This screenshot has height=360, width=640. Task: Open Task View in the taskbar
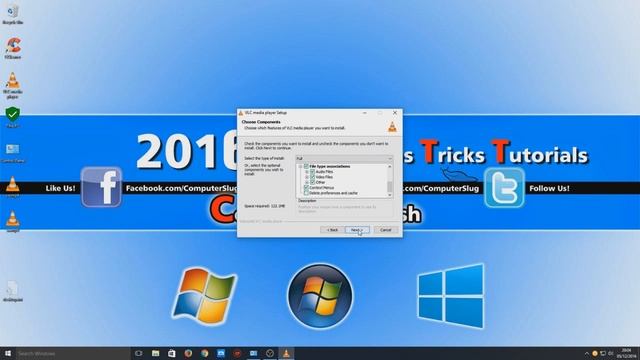click(x=138, y=353)
